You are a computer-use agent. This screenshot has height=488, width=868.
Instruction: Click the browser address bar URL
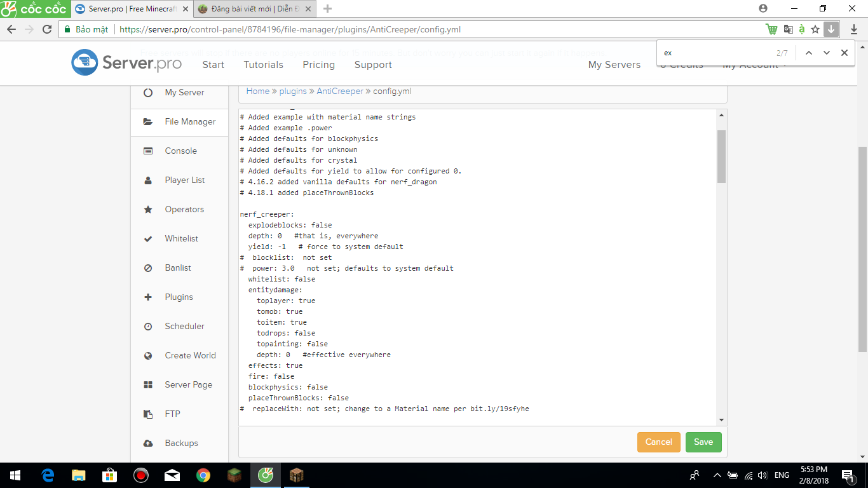click(290, 29)
